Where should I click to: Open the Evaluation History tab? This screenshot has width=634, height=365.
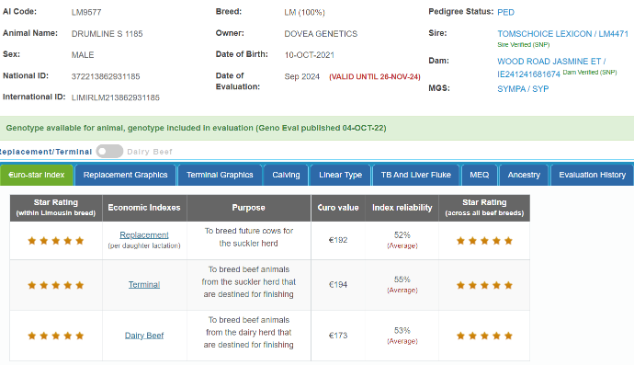click(x=592, y=175)
